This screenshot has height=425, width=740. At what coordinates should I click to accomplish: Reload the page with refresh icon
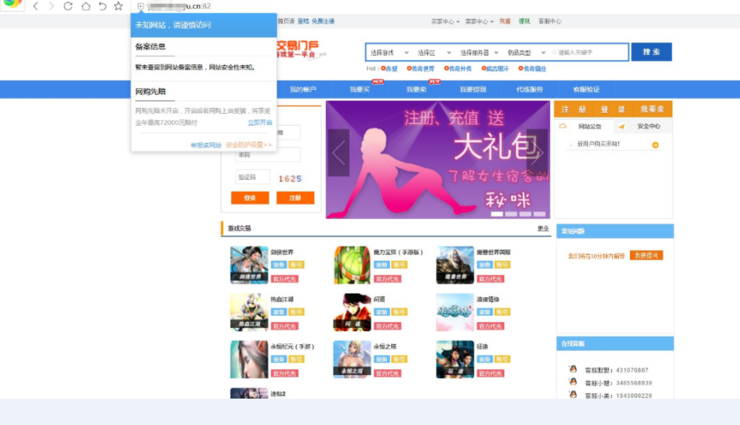69,7
